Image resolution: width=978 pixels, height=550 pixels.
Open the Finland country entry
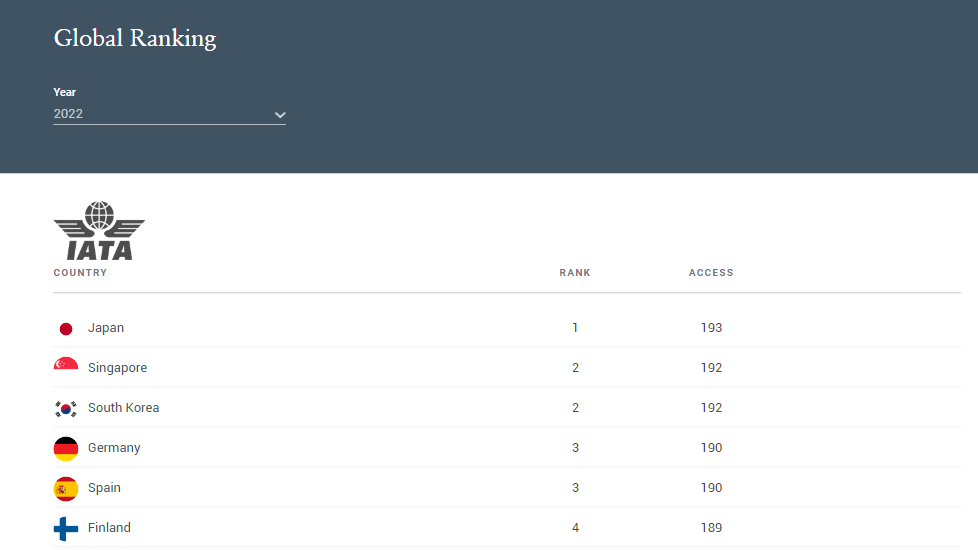[x=109, y=528]
